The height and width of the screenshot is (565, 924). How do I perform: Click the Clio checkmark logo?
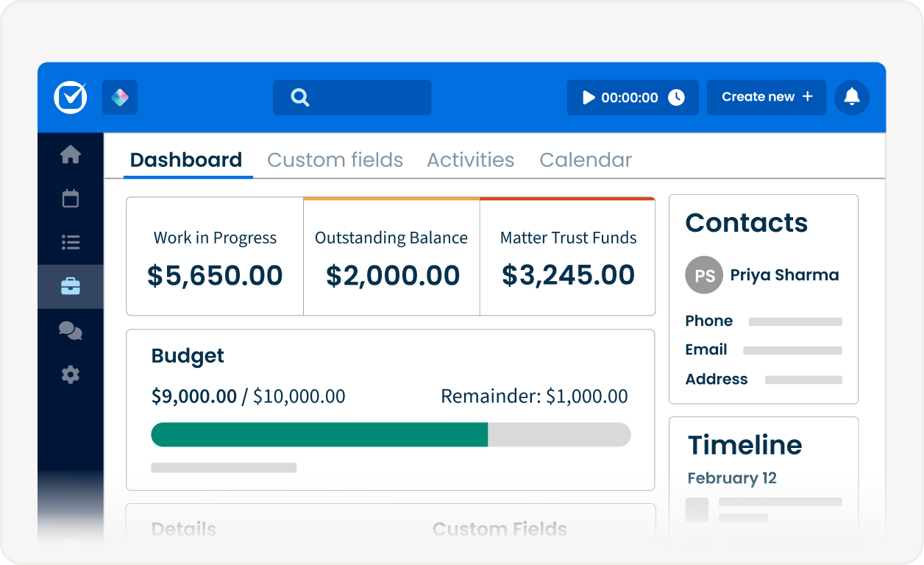[70, 97]
